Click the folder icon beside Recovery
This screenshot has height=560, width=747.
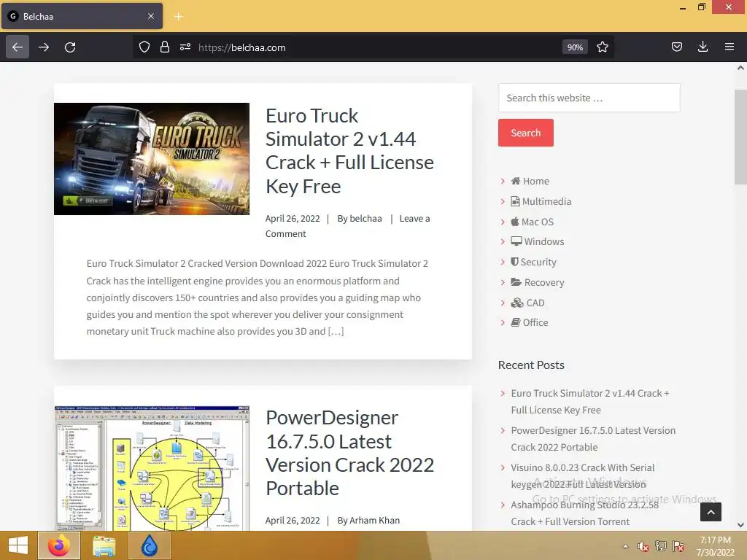pos(516,282)
